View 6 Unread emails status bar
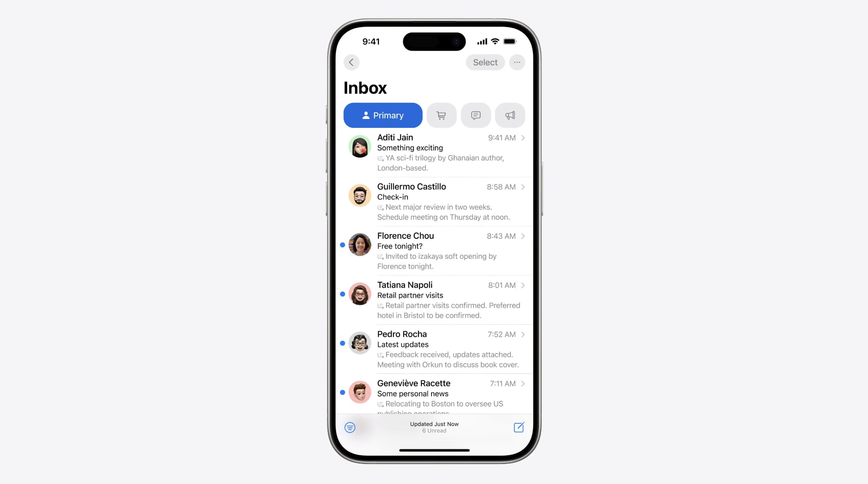This screenshot has height=484, width=868. point(434,431)
